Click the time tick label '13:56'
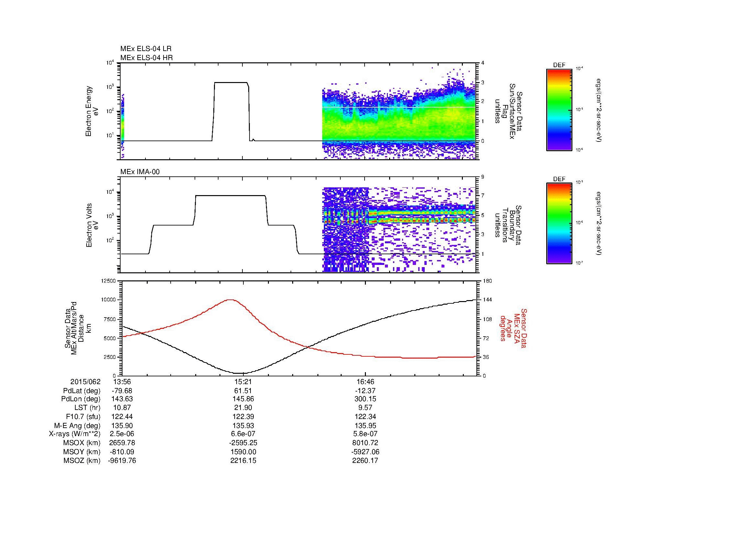 pyautogui.click(x=122, y=382)
